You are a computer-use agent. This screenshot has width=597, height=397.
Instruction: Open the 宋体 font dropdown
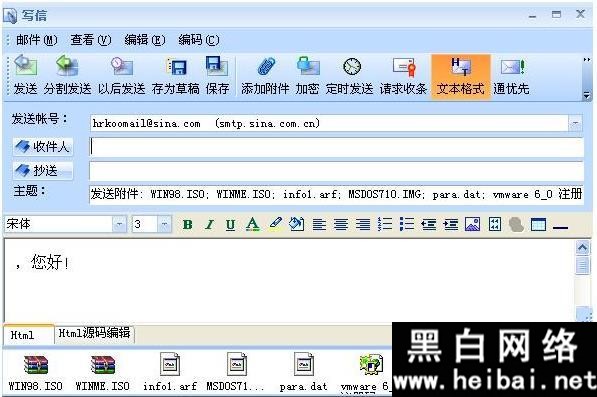coord(119,224)
